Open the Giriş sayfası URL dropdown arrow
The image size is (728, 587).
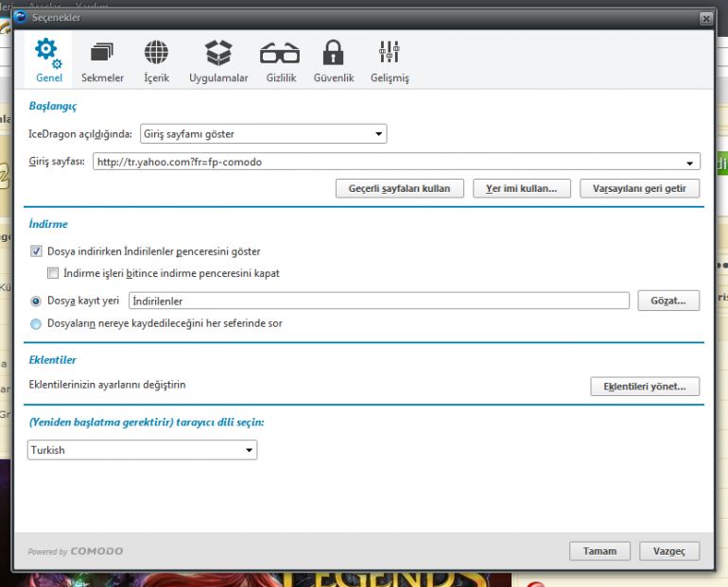coord(691,162)
